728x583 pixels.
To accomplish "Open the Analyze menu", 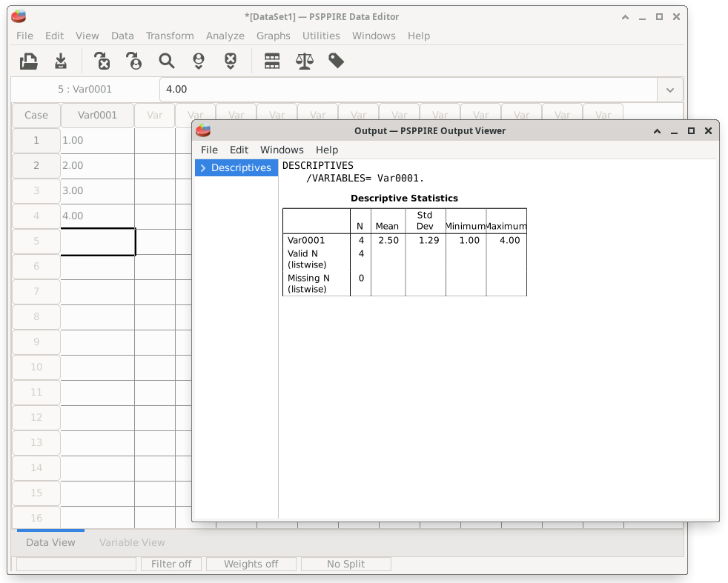I will (225, 36).
